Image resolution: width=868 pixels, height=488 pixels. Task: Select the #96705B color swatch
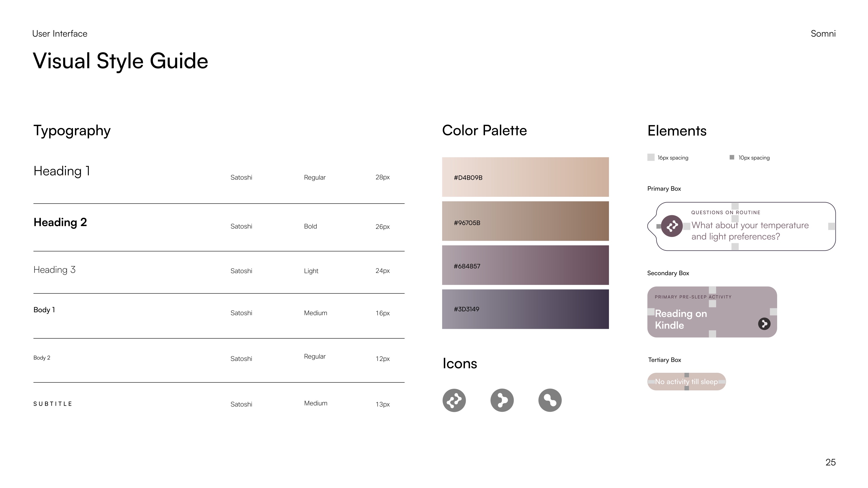click(525, 221)
